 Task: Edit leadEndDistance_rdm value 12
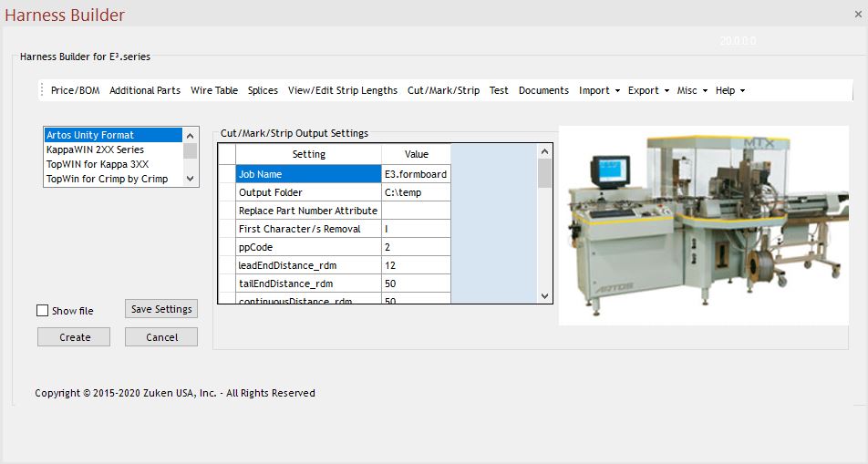(416, 265)
